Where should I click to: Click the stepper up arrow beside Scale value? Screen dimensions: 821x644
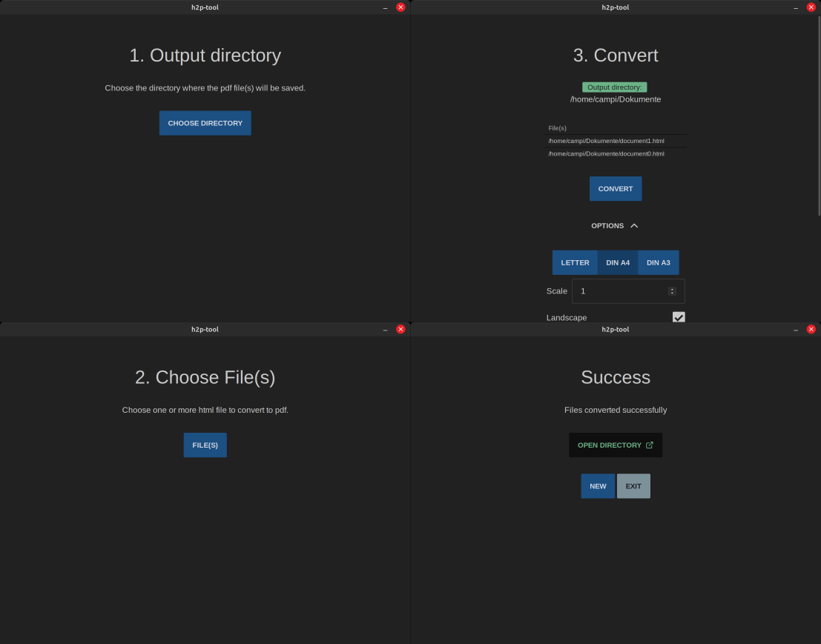click(x=672, y=288)
